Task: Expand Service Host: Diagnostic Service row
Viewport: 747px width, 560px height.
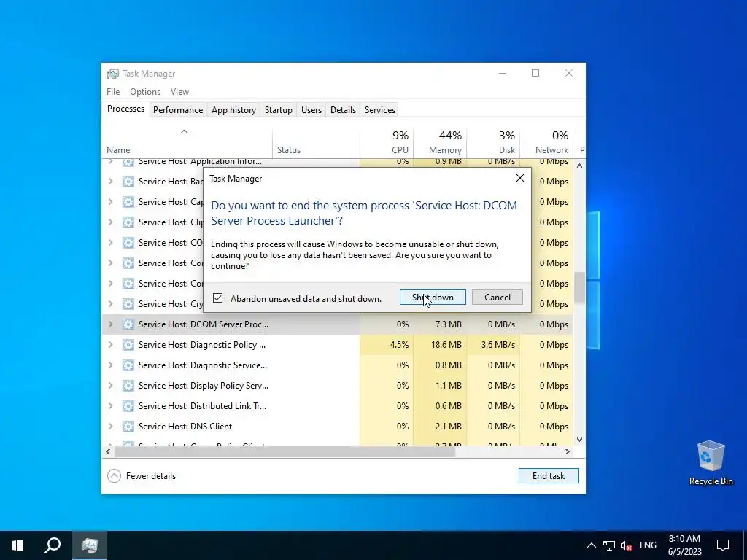Action: tap(111, 365)
